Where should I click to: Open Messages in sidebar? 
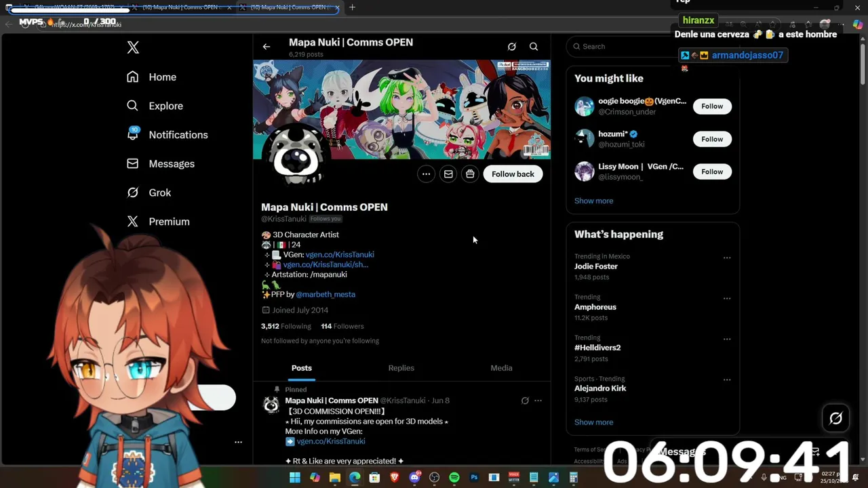pyautogui.click(x=161, y=164)
